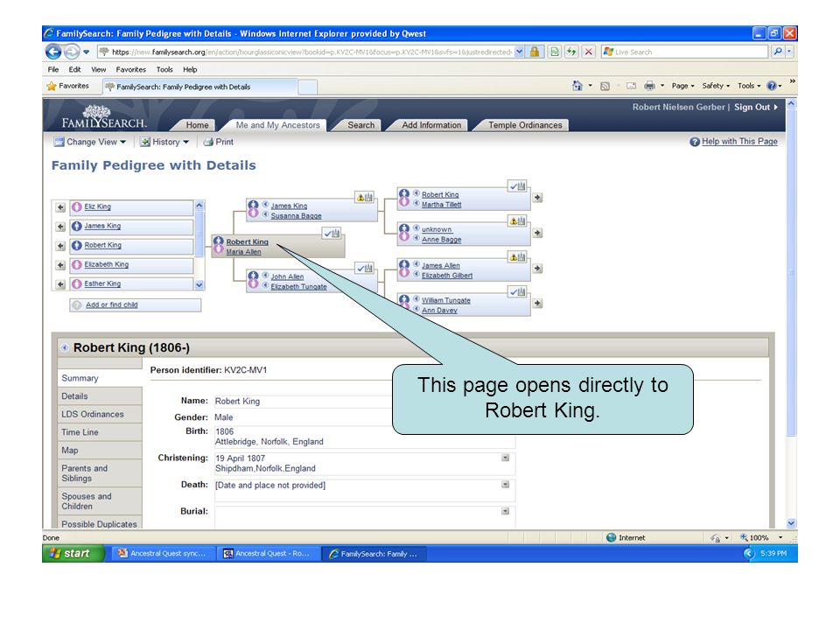Click left arrow beside James King child
Screen dimensions: 840x630
[60, 227]
